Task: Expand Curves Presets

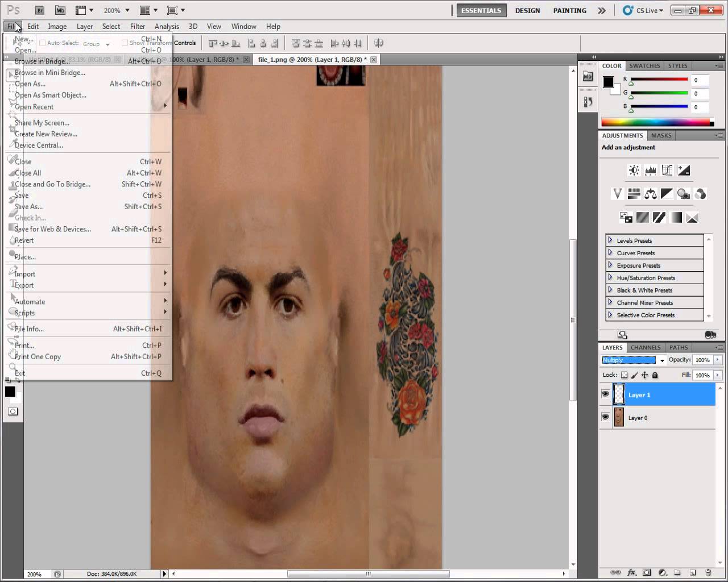Action: (610, 252)
